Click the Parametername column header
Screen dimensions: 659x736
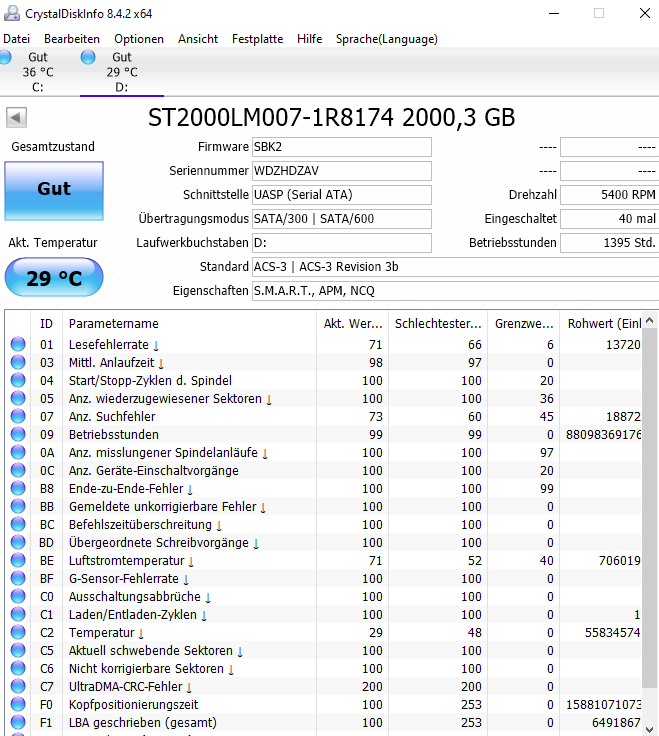[x=189, y=323]
